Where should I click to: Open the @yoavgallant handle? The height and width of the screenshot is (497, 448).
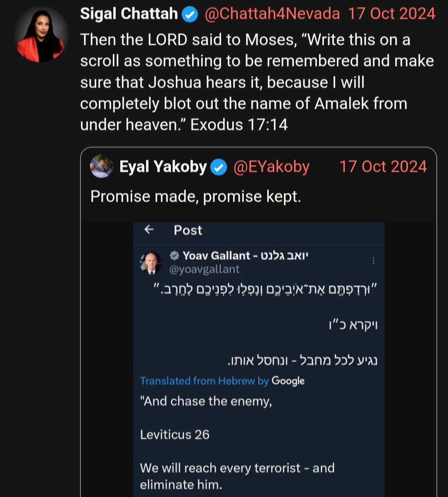(205, 269)
